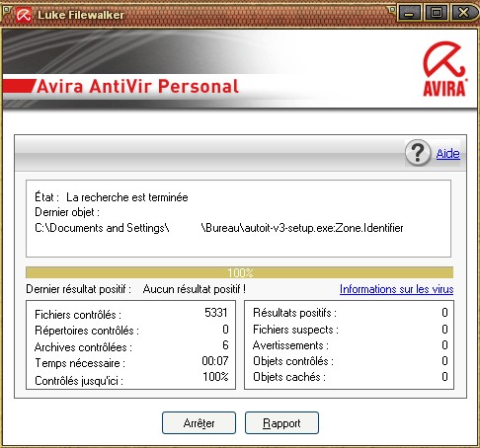
Task: Click the Répertoires contrôlés label
Action: tap(87, 331)
